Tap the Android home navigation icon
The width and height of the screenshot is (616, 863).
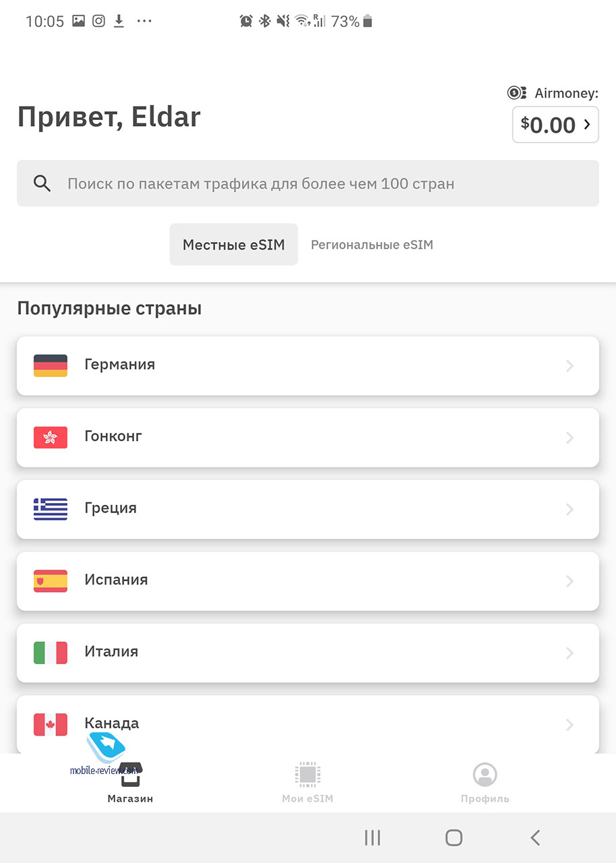point(454,837)
